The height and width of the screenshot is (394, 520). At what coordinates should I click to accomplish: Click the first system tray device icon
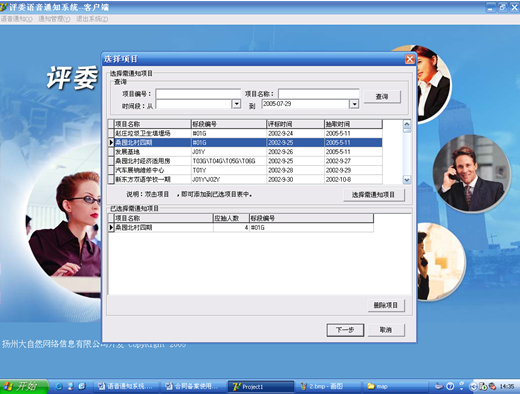pos(439,386)
